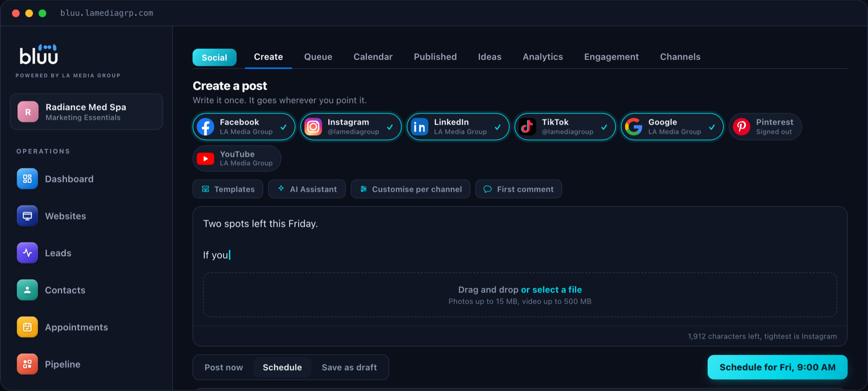The image size is (868, 391).
Task: Click the bluu logo
Action: [39, 54]
